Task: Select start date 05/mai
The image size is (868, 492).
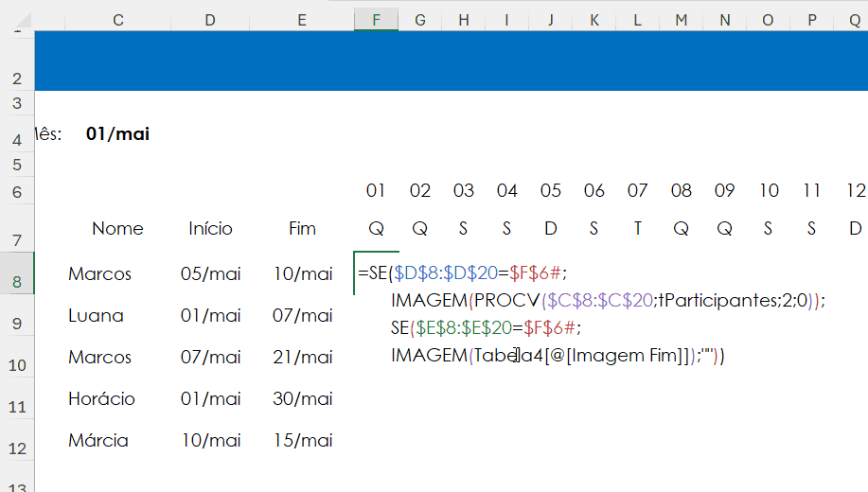Action: (x=210, y=272)
